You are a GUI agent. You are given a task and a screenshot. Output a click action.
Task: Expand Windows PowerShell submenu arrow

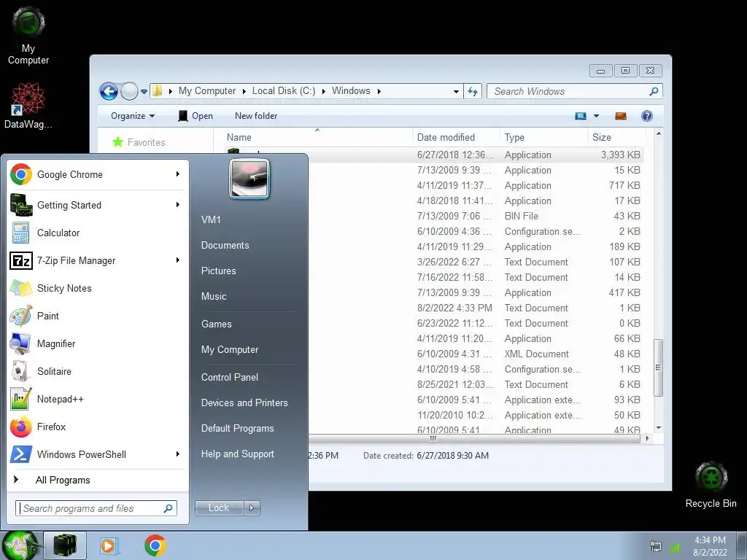[178, 454]
